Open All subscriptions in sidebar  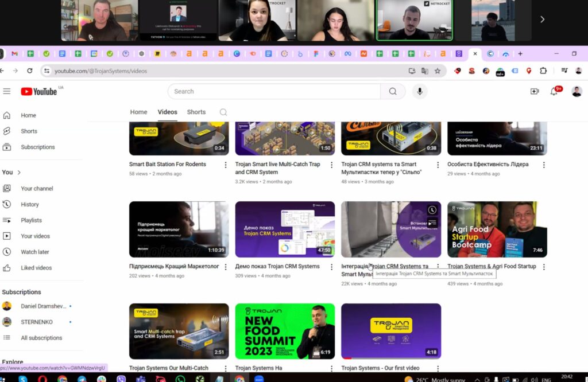[x=41, y=338]
